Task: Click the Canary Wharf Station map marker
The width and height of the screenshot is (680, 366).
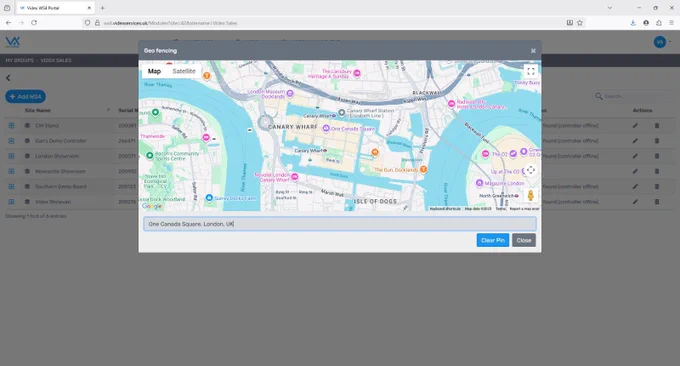Action: pyautogui.click(x=342, y=113)
